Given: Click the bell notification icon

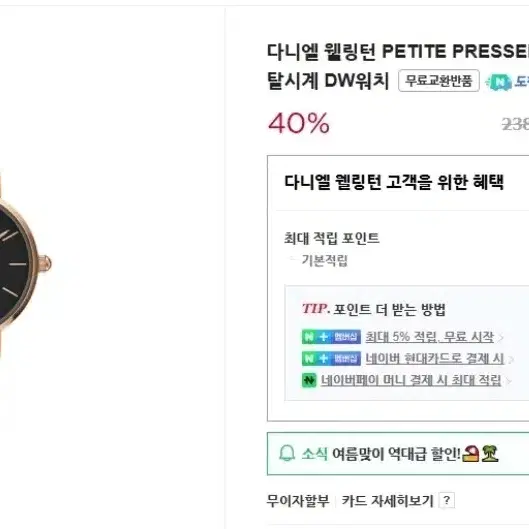Looking at the screenshot, I should [x=287, y=453].
